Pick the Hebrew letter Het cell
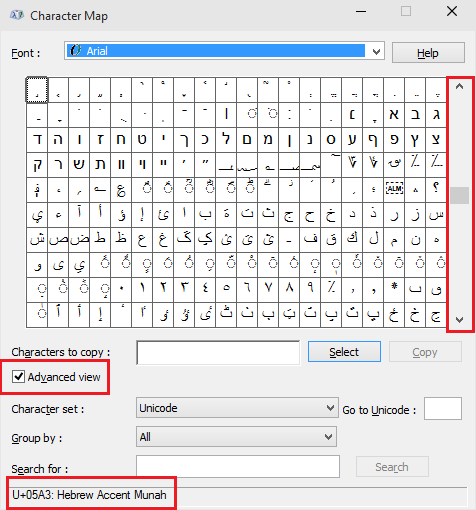This screenshot has width=476, height=510. (121, 140)
